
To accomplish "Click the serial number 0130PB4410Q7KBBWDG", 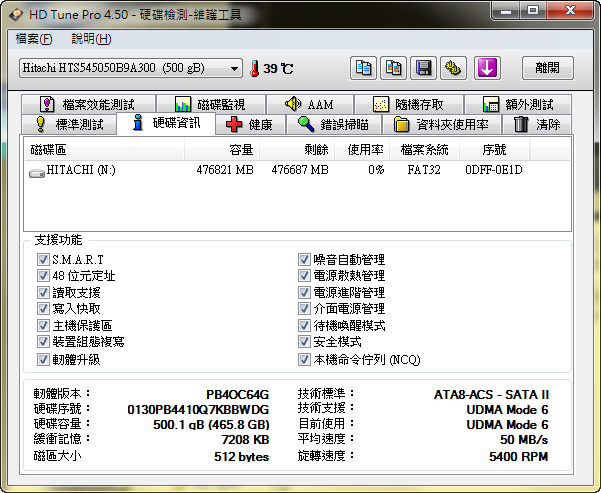I will click(198, 410).
